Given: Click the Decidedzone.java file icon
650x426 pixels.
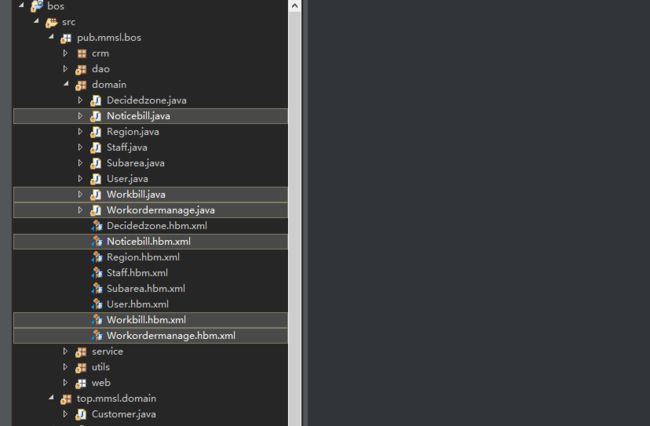Looking at the screenshot, I should point(96,100).
